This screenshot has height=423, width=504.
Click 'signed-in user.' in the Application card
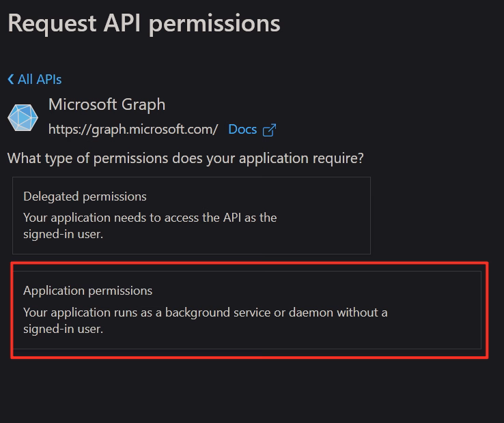[63, 329]
